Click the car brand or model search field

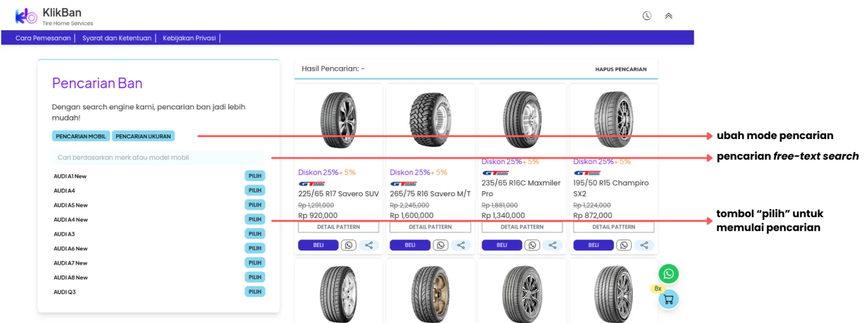click(158, 157)
